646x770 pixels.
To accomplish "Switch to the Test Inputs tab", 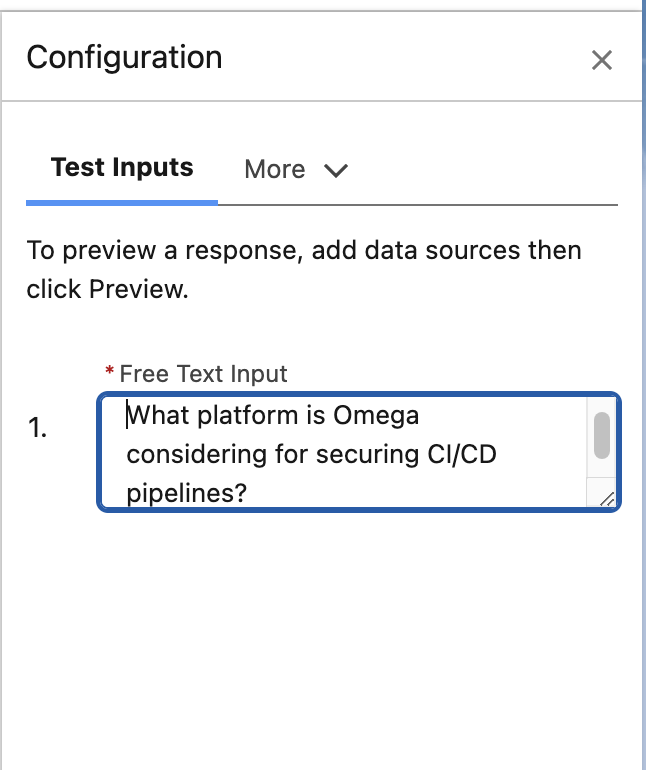I will tap(122, 168).
